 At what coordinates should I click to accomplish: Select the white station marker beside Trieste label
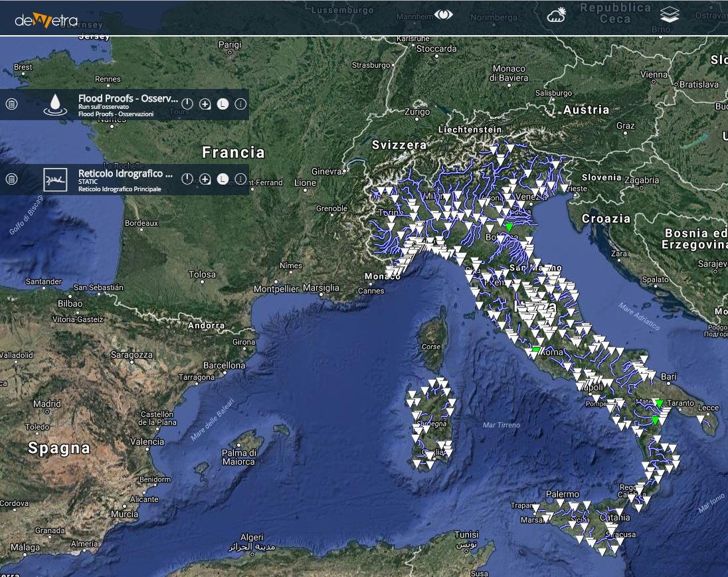pos(564,188)
